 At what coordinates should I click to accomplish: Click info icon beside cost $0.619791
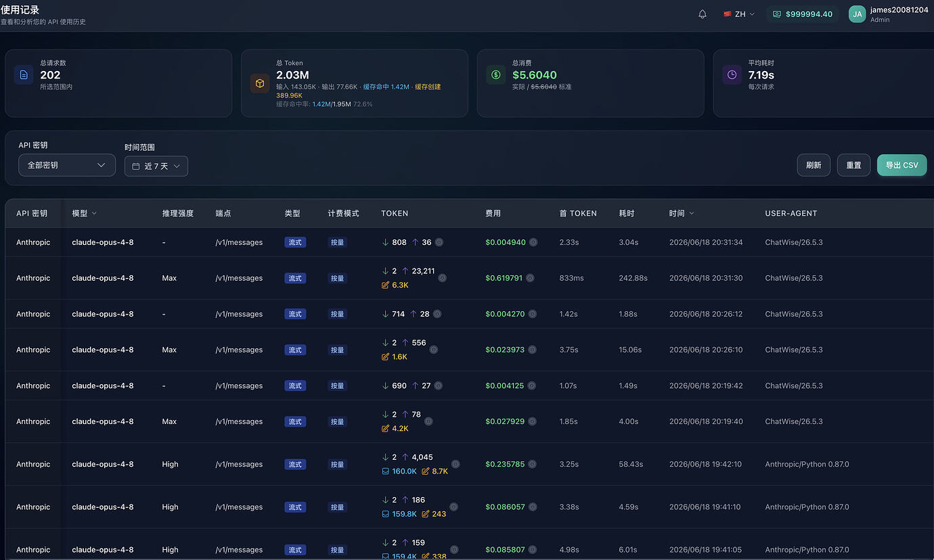pos(530,278)
